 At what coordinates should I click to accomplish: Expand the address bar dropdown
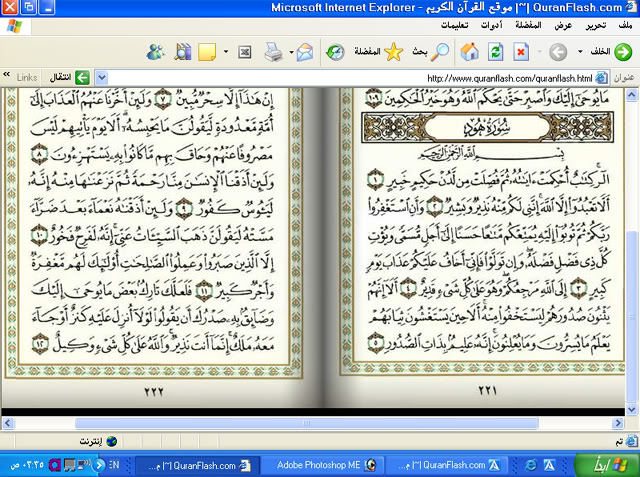(101, 78)
